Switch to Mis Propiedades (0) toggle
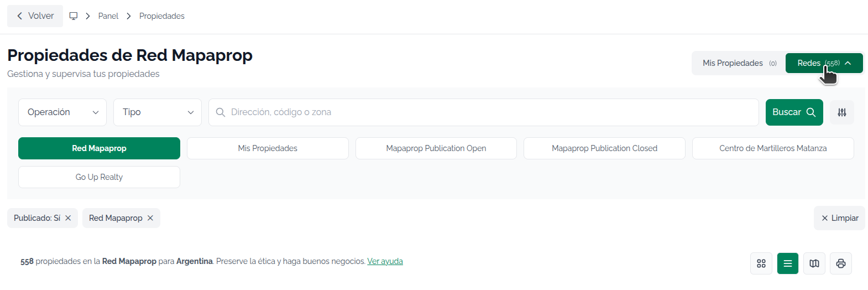The width and height of the screenshot is (868, 290). point(739,63)
